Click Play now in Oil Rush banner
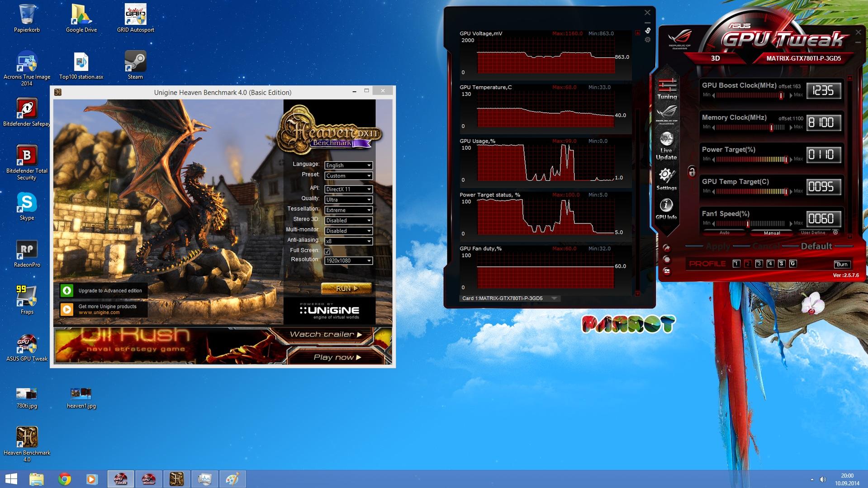868x488 pixels. pos(337,357)
